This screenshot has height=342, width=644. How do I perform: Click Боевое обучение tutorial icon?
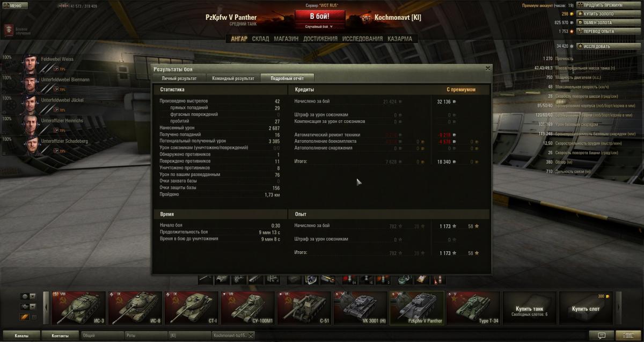coord(9,31)
